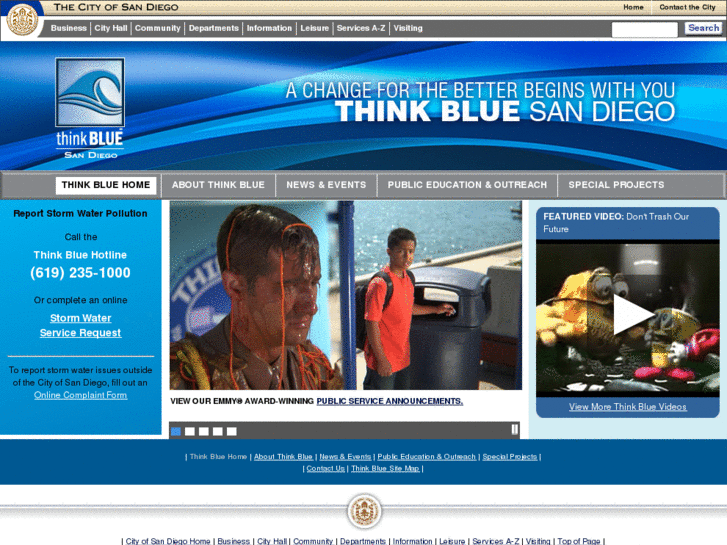Open Think Blue Site Map link
Viewport: 727px width, 545px height.
coord(385,468)
